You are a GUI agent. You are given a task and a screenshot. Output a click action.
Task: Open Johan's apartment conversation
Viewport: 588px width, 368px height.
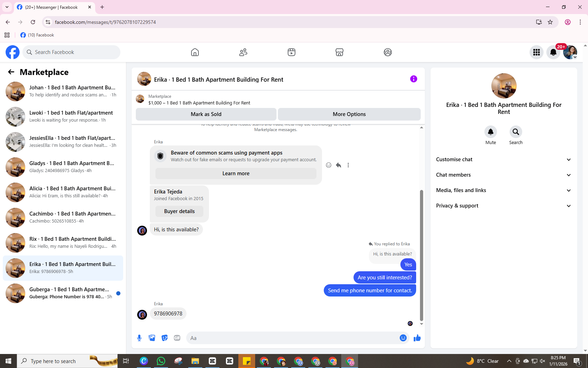coord(63,91)
